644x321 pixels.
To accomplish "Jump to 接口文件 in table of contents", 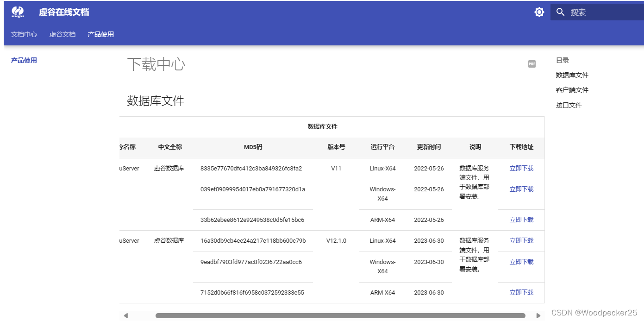I will point(569,105).
